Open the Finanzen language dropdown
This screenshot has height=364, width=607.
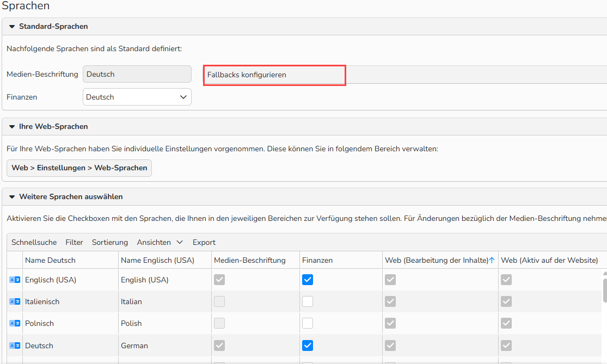[137, 97]
